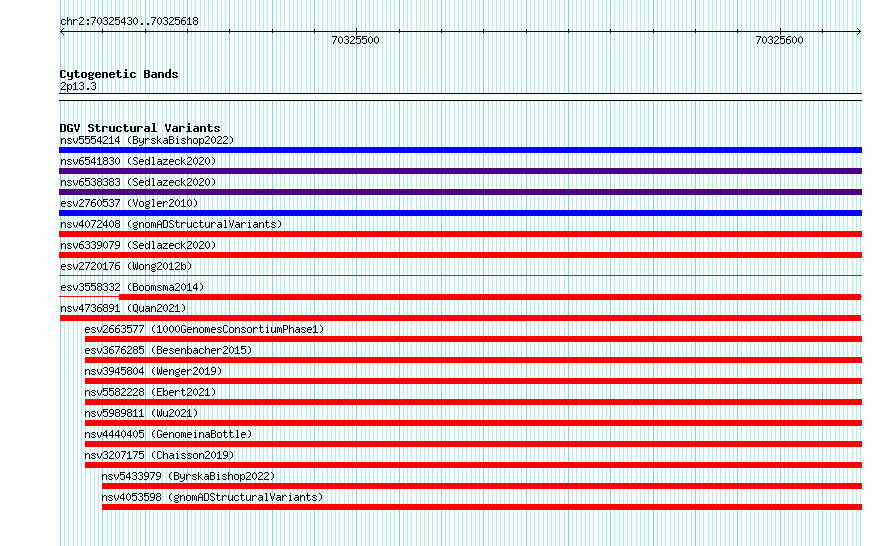Image resolution: width=890 pixels, height=546 pixels.
Task: Select esv2720176 (Wong2012b) label
Action: 126,266
